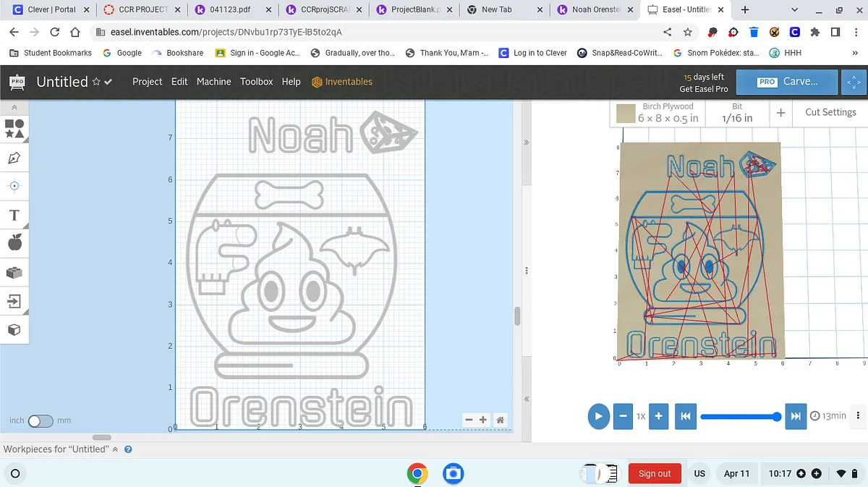Image resolution: width=868 pixels, height=487 pixels.
Task: Open the 3D cube tool
Action: point(14,330)
